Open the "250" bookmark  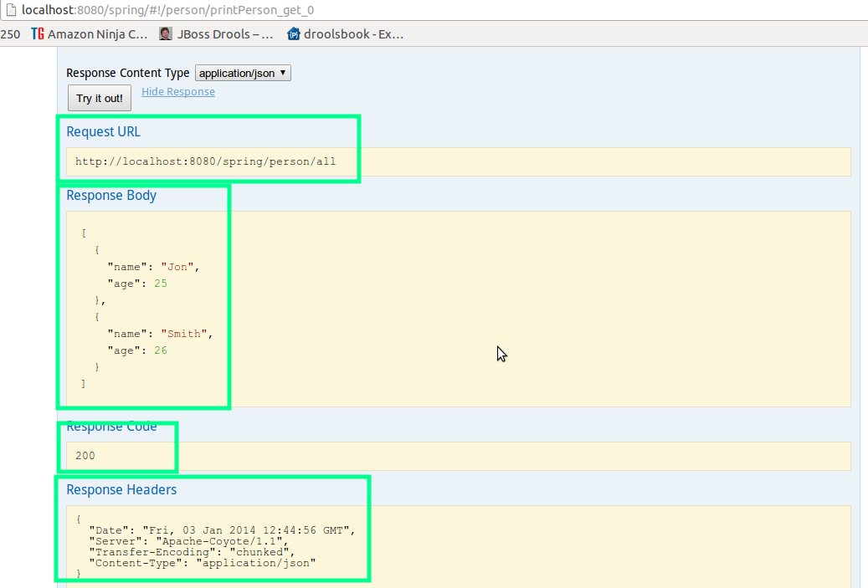[x=10, y=34]
